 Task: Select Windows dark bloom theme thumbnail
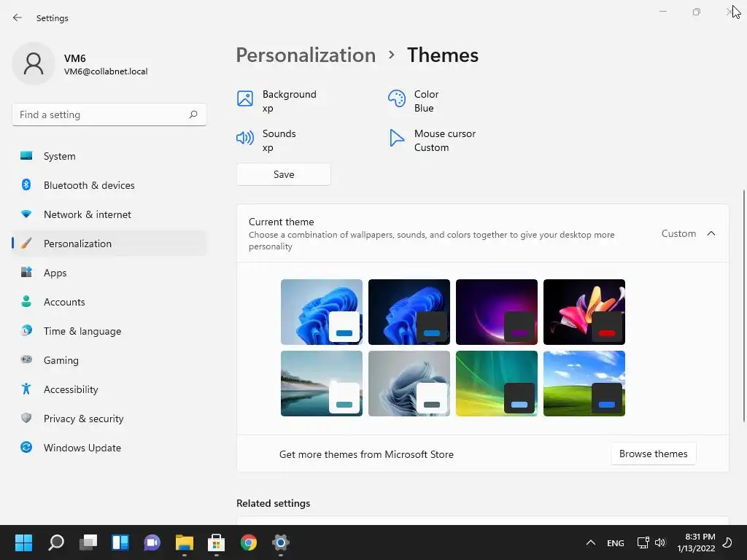point(409,312)
